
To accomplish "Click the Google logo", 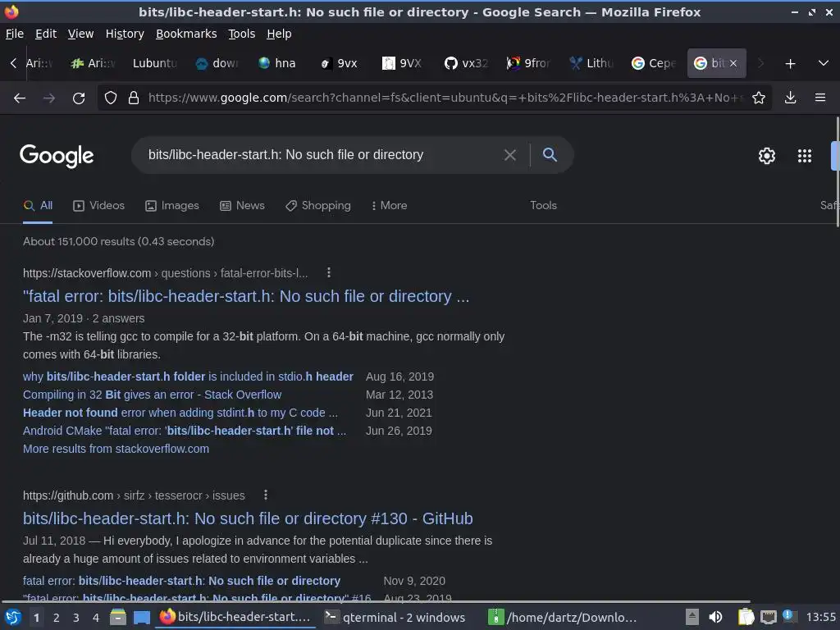I will point(57,156).
